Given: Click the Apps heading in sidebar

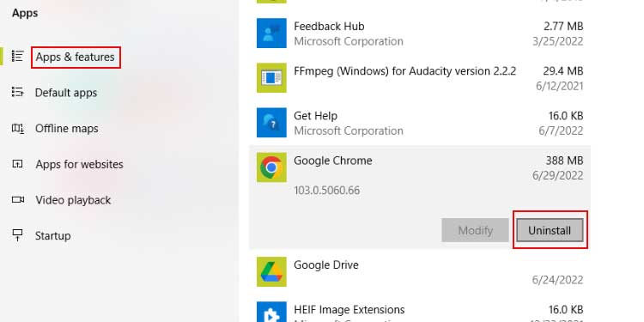Looking at the screenshot, I should coord(25,13).
